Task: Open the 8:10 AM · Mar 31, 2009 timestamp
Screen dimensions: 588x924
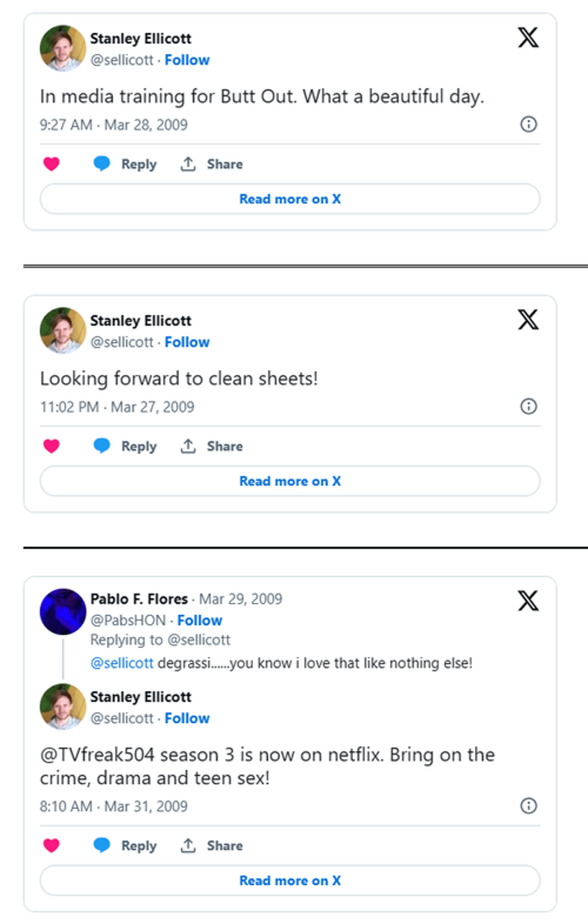Action: 114,806
